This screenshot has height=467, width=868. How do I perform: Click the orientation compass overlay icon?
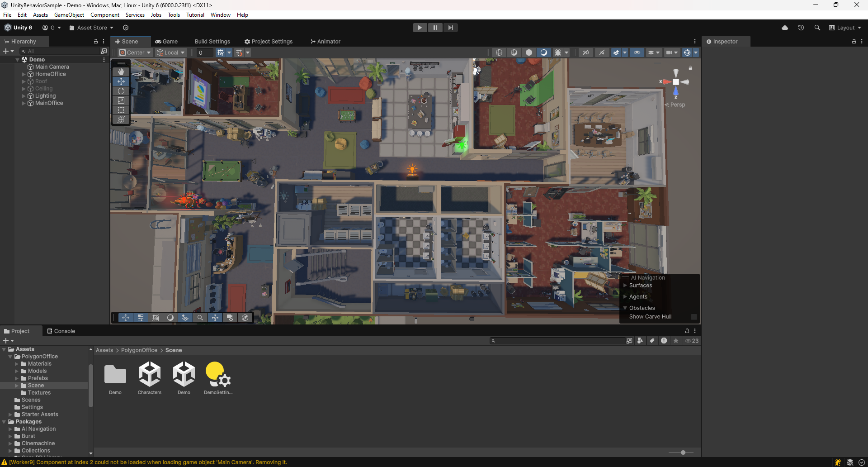click(245, 318)
